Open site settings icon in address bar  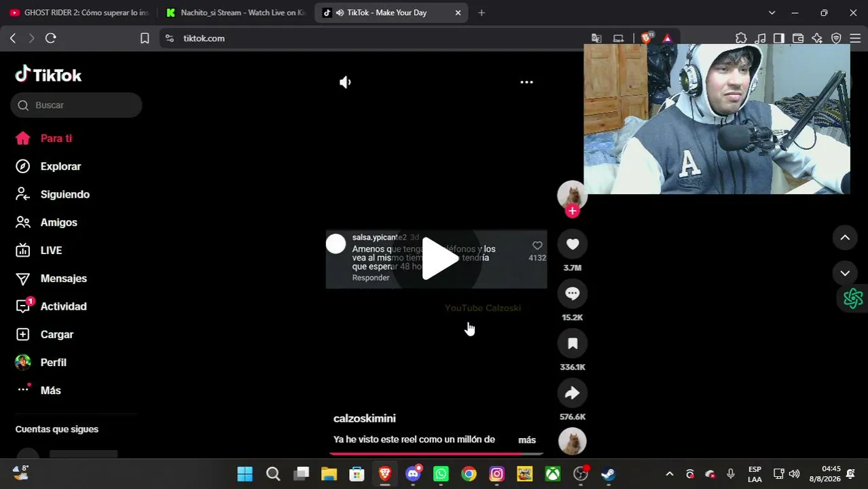[x=170, y=39]
